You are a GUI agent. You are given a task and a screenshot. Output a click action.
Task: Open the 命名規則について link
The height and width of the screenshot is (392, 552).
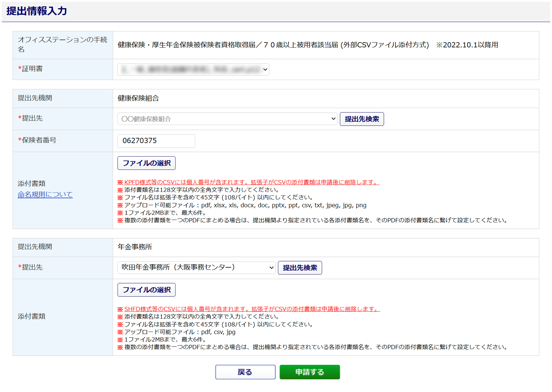click(x=45, y=195)
